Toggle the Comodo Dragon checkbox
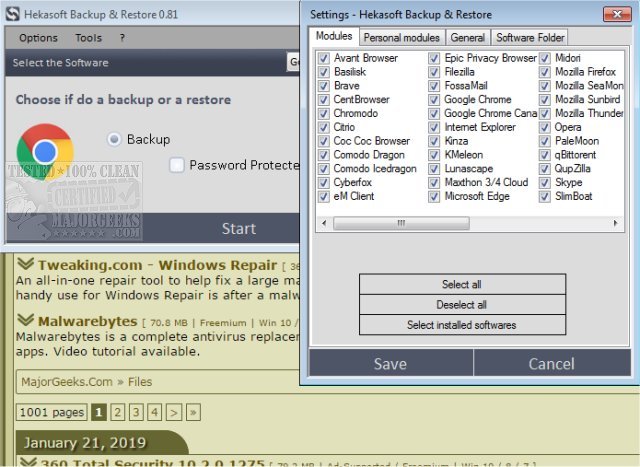 [324, 155]
